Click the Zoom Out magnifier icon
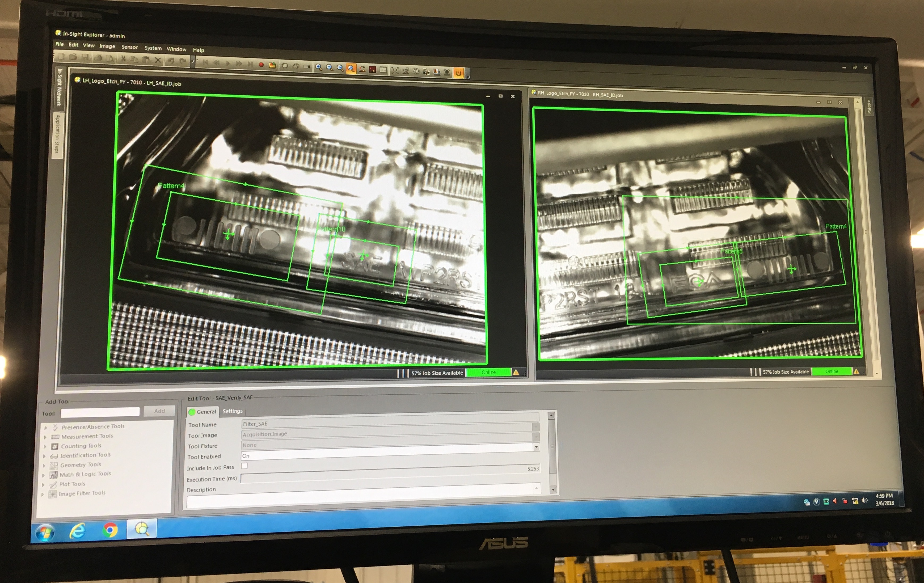 (x=329, y=67)
